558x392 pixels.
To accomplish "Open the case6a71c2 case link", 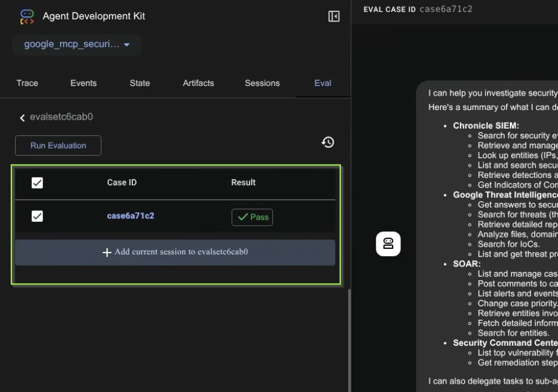I will tap(130, 216).
